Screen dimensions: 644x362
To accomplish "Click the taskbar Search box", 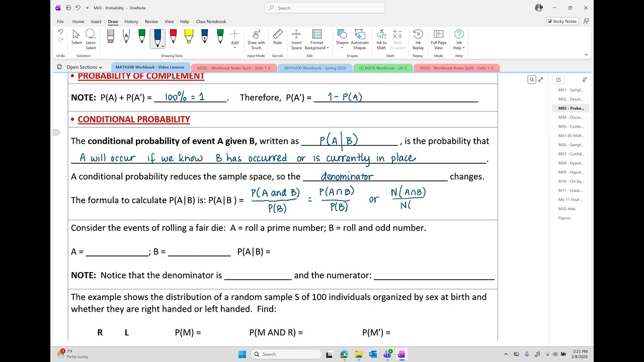I will pos(286,354).
